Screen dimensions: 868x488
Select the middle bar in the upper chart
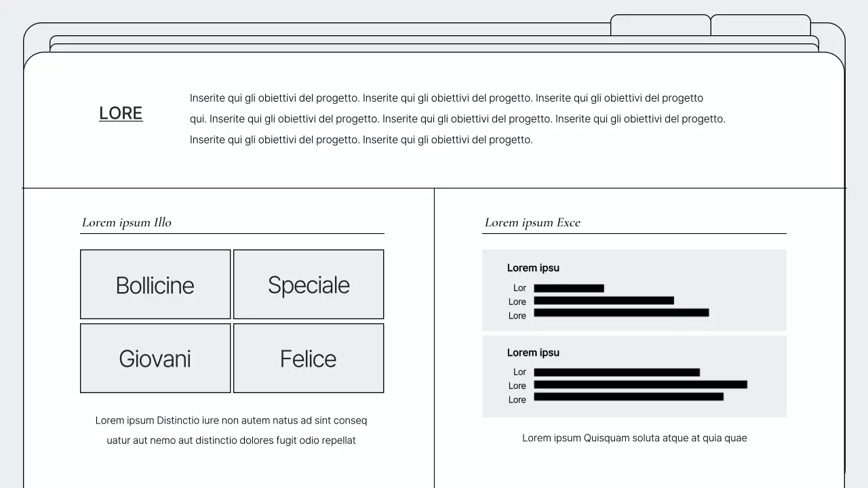604,300
